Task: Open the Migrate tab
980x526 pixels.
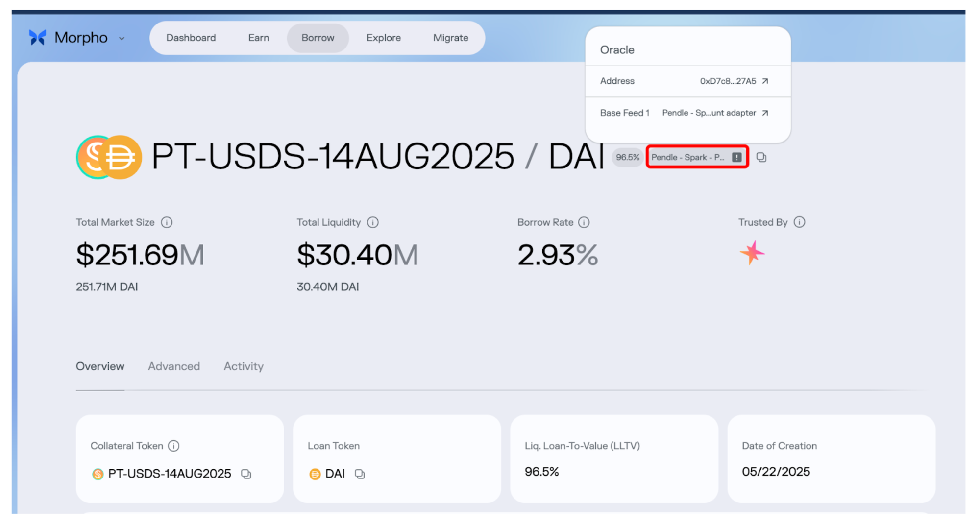Action: pyautogui.click(x=450, y=38)
